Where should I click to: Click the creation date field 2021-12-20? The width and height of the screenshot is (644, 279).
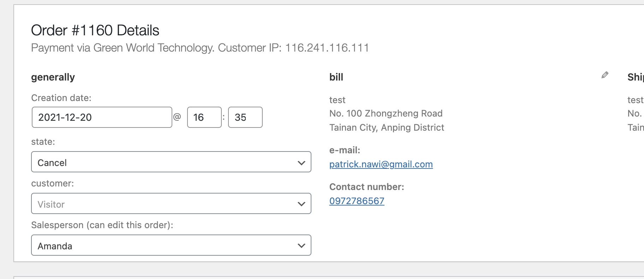point(102,117)
